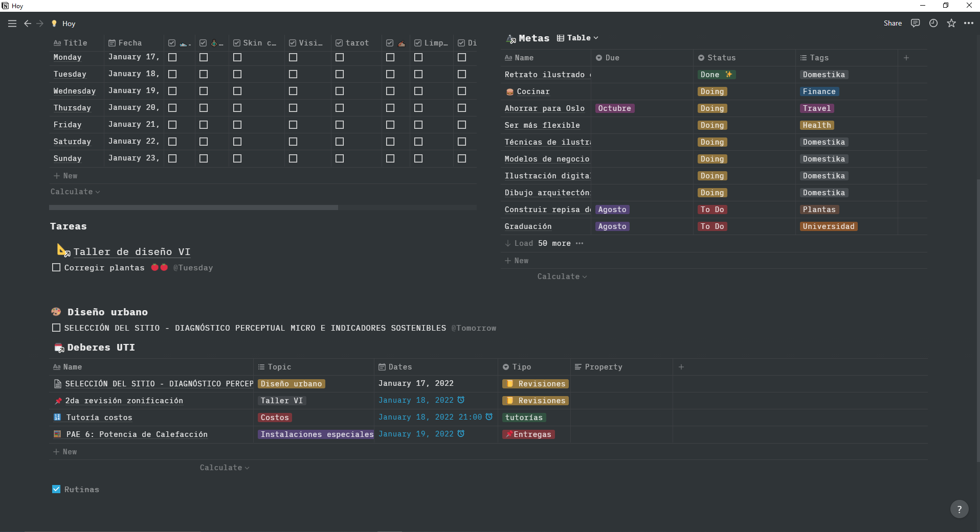
Task: Open the help question mark button
Action: coord(959,509)
